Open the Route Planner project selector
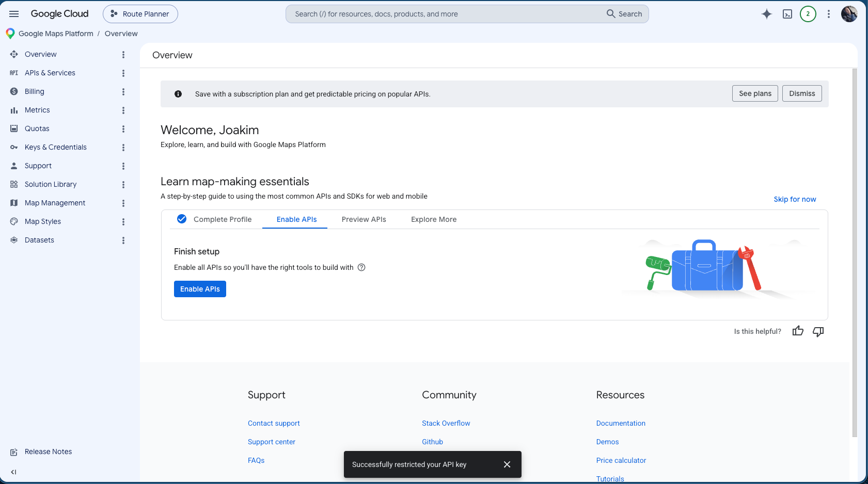The width and height of the screenshot is (868, 484). [x=140, y=14]
